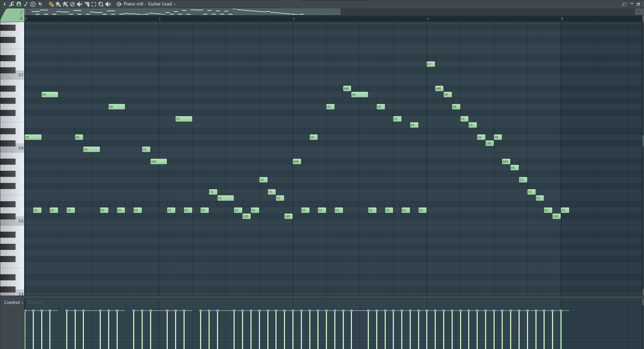The width and height of the screenshot is (644, 349).
Task: Toggle the Snap to grid magnet
Action: (19, 4)
